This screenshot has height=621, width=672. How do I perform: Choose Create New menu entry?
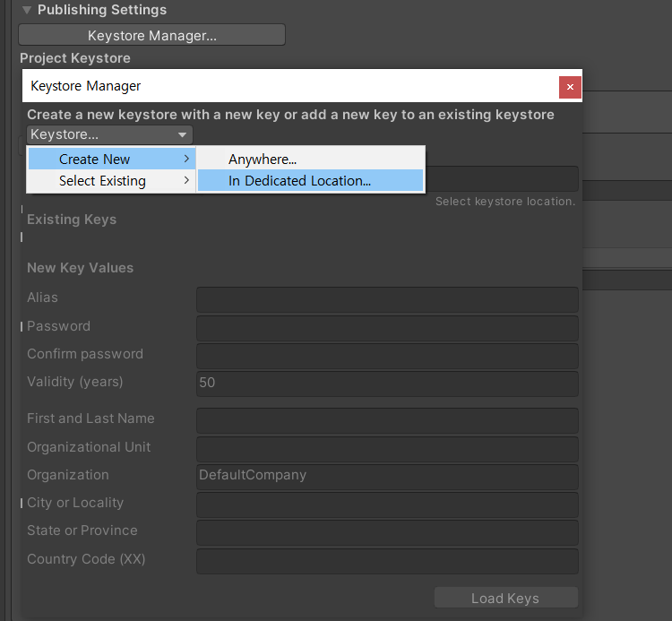tap(95, 160)
